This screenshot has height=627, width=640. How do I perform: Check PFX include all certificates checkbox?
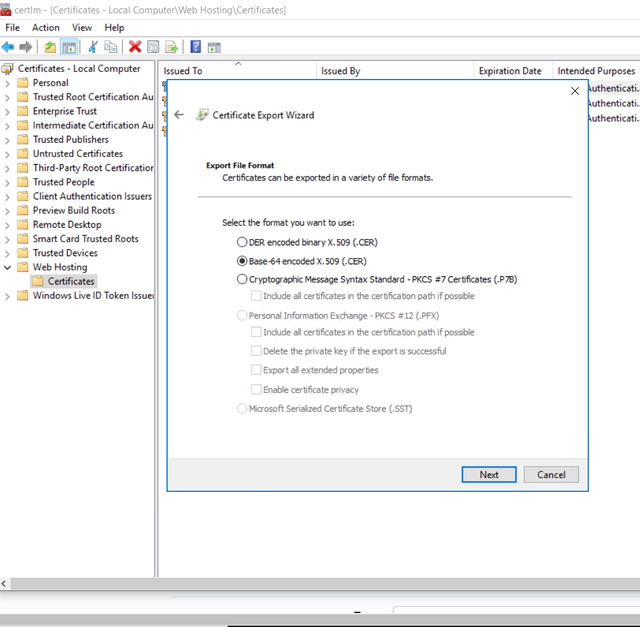pyautogui.click(x=256, y=332)
